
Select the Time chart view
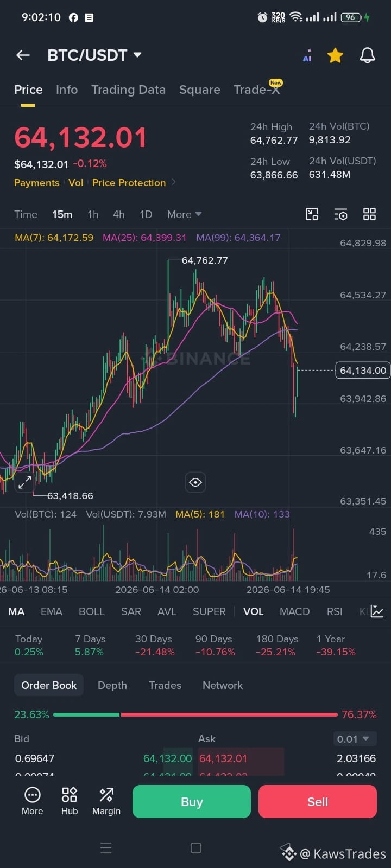click(x=26, y=214)
